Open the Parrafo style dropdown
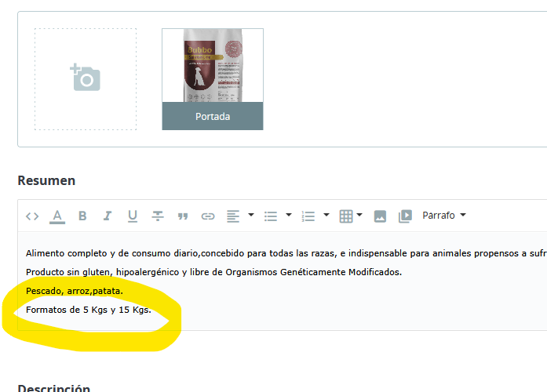 pyautogui.click(x=443, y=216)
